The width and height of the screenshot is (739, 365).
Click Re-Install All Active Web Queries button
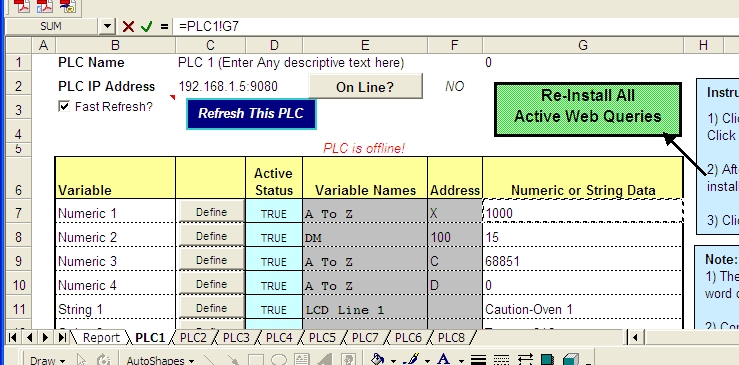coord(587,109)
